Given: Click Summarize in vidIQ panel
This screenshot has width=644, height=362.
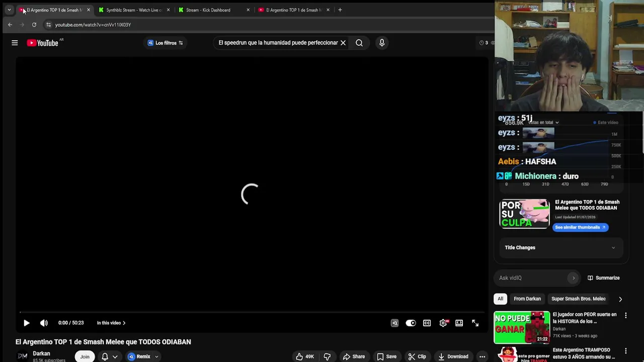Looking at the screenshot, I should point(603,278).
